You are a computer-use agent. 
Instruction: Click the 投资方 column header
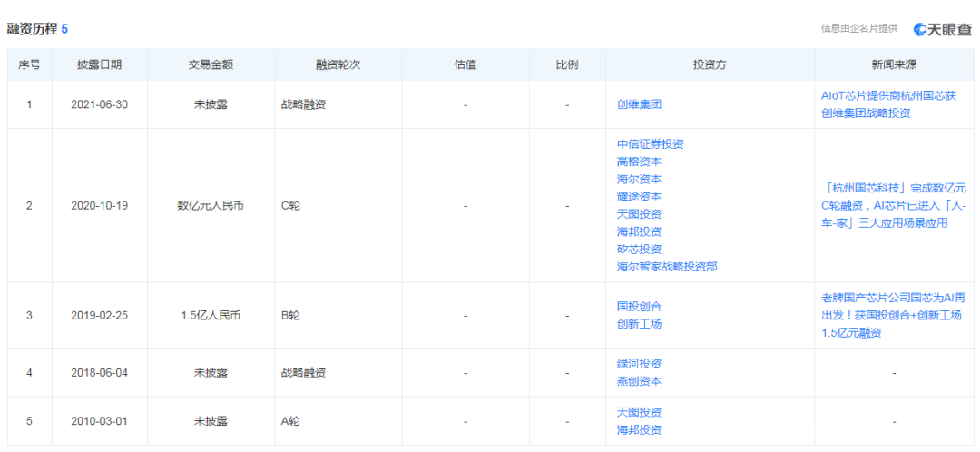click(710, 64)
